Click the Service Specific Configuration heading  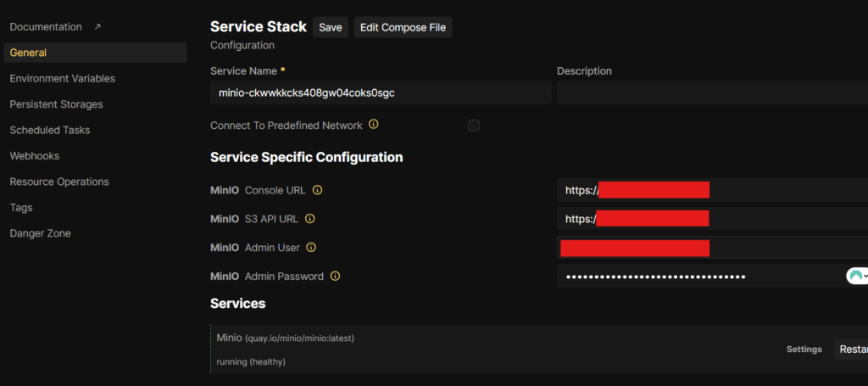coord(307,157)
